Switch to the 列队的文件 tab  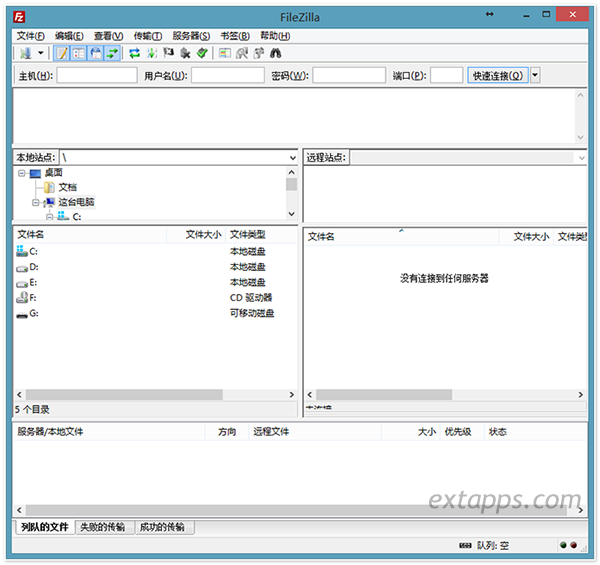click(45, 527)
